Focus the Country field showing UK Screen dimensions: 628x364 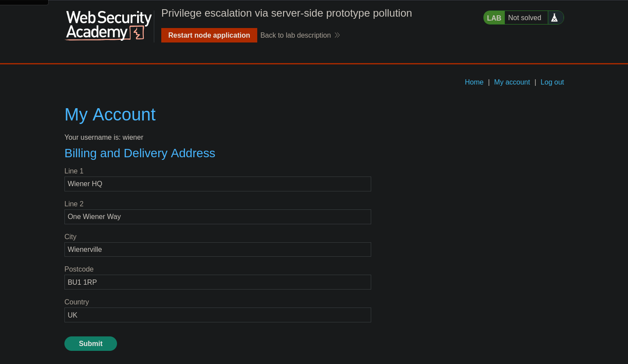(217, 315)
